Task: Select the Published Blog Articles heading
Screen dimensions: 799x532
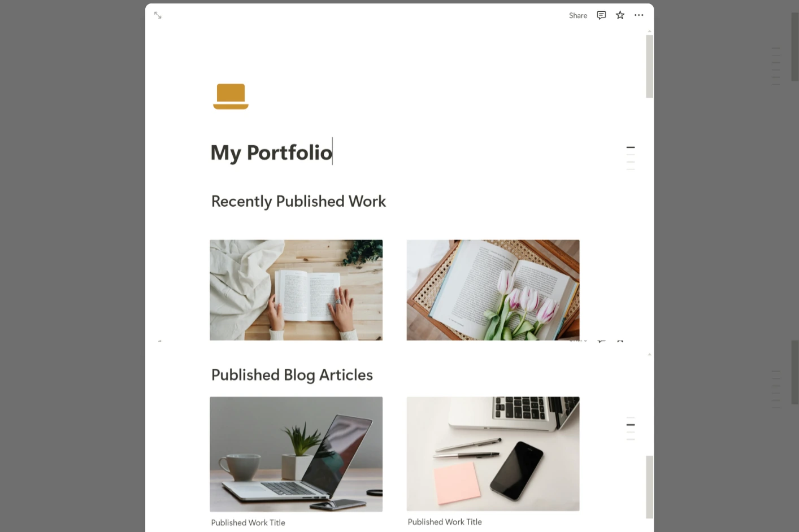Action: click(x=292, y=375)
